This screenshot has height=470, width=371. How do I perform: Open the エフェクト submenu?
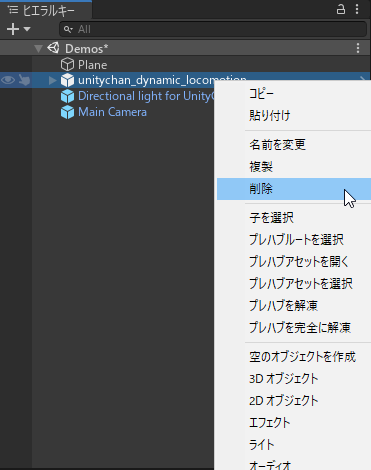[x=294, y=423]
